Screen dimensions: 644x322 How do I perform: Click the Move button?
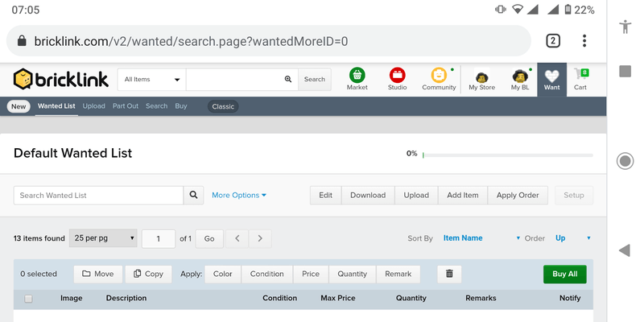(97, 274)
